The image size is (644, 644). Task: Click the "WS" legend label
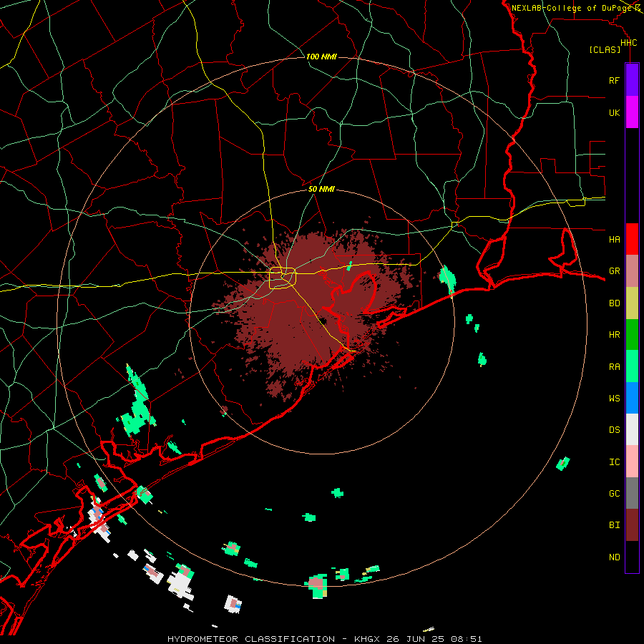click(614, 398)
